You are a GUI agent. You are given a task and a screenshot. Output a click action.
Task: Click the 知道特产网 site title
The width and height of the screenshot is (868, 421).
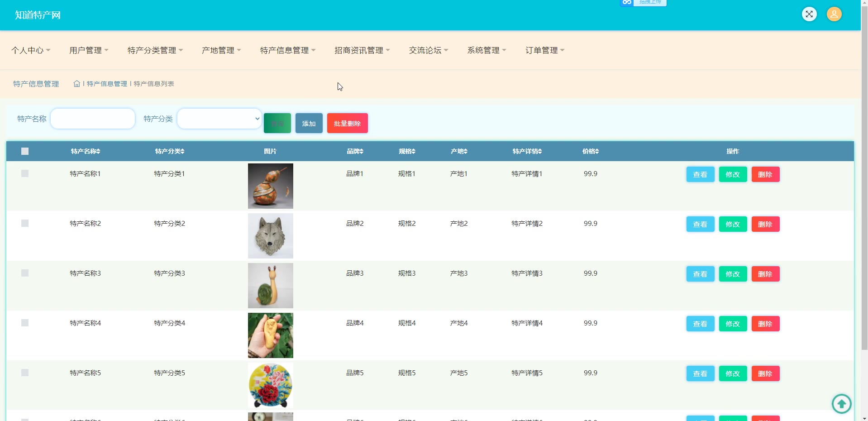38,15
